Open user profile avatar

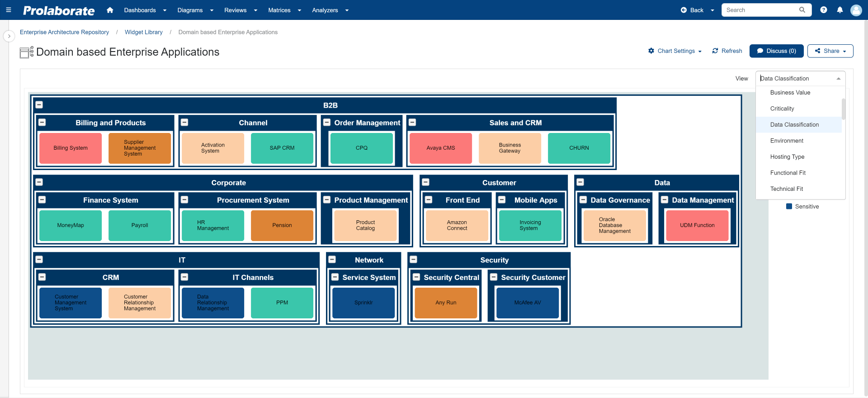click(x=856, y=10)
